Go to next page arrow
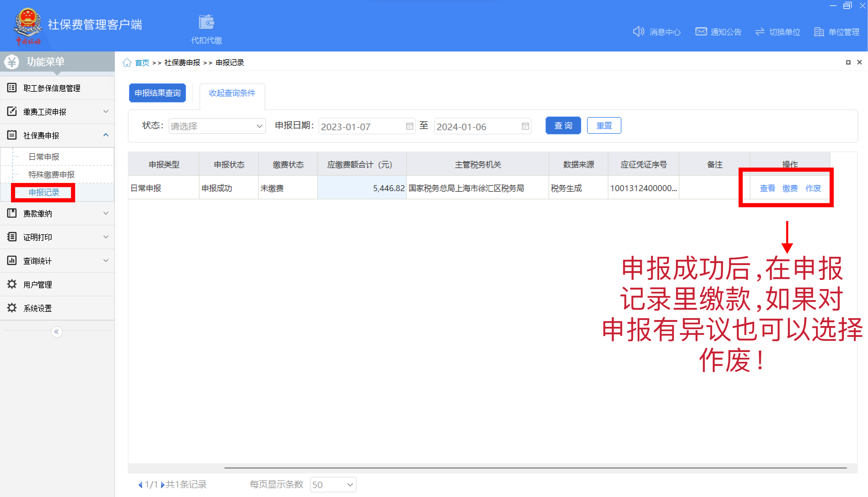This screenshot has width=868, height=497. coord(163,485)
